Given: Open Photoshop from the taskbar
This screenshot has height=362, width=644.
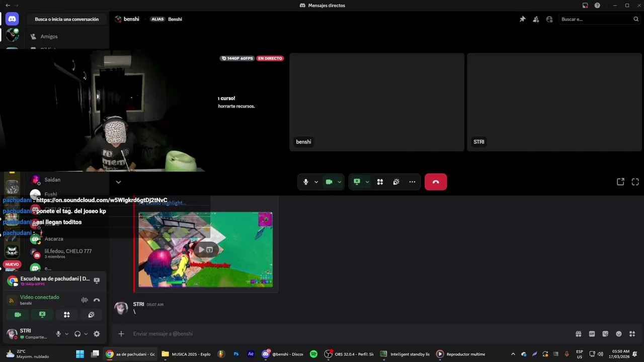Looking at the screenshot, I should click(236, 354).
